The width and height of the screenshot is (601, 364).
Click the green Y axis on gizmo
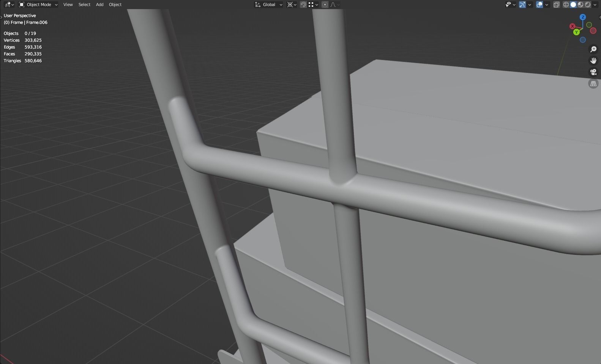577,32
